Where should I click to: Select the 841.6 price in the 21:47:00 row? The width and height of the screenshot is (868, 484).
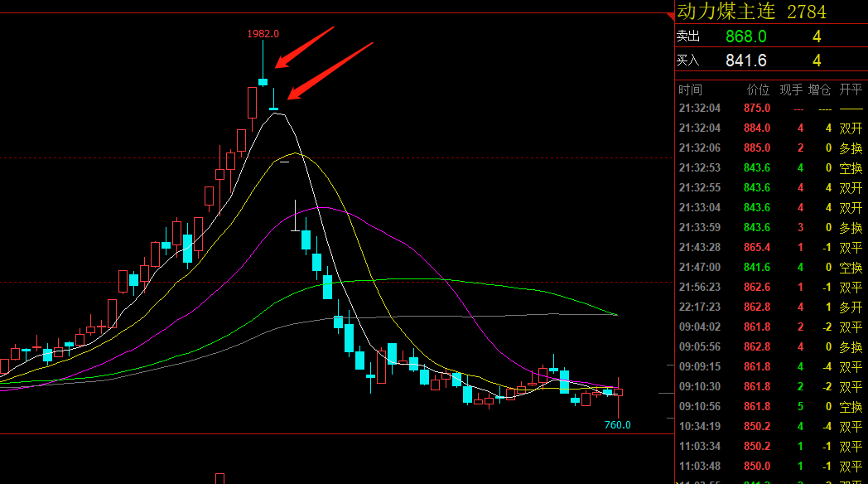coord(757,268)
